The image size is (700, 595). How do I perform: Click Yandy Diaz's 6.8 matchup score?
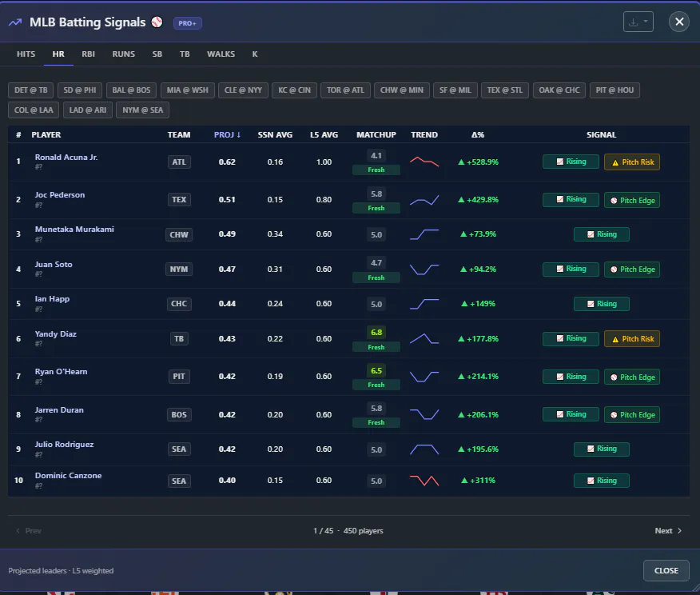point(376,333)
